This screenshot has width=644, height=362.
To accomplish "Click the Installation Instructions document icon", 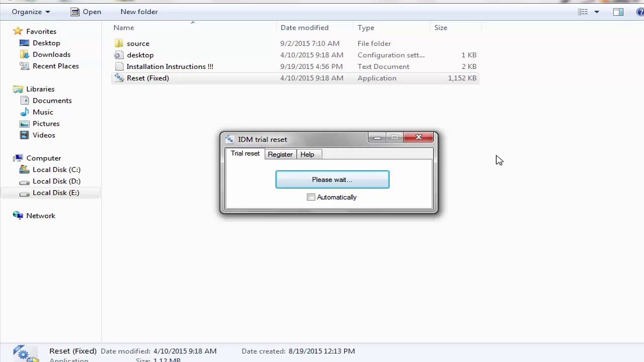I will (x=119, y=66).
